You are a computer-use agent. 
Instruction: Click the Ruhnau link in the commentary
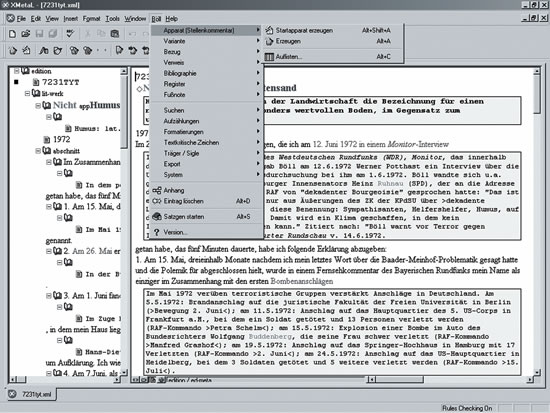[390, 184]
